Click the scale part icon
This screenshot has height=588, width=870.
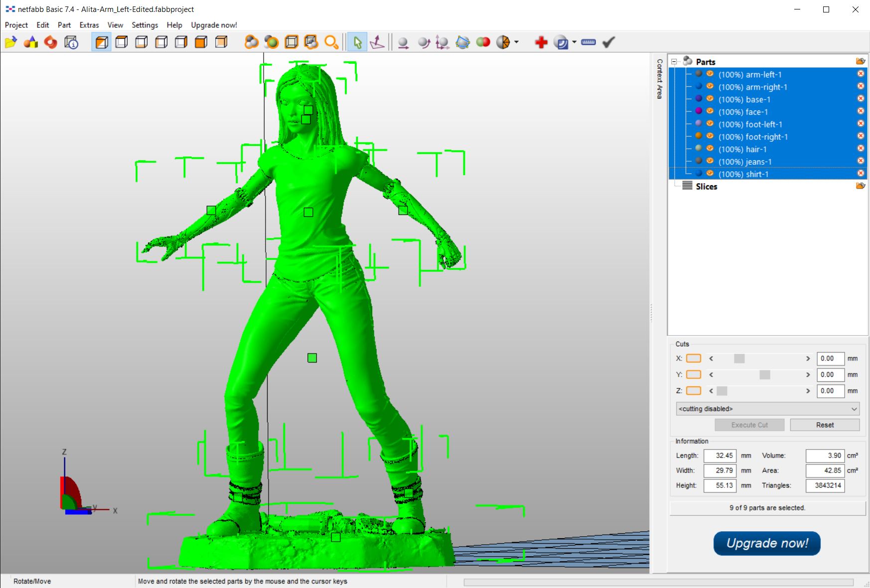[x=442, y=42]
